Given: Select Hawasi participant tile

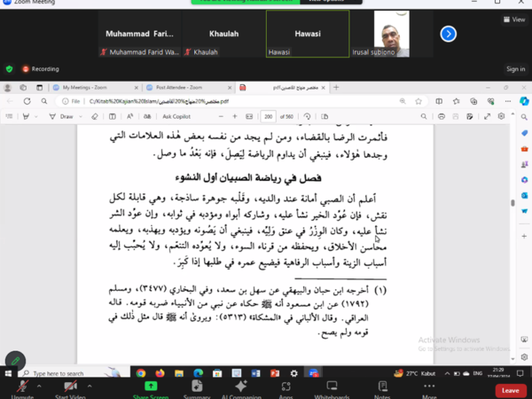Looking at the screenshot, I should click(308, 34).
